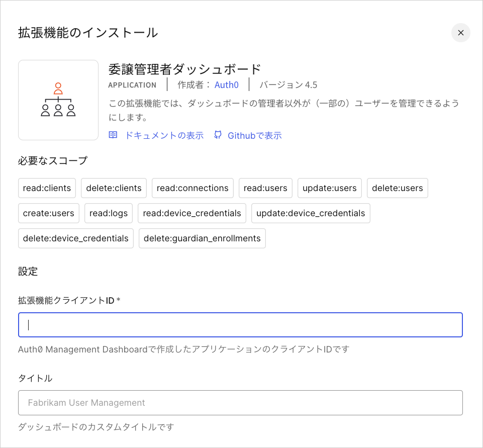Image resolution: width=483 pixels, height=448 pixels.
Task: Click the 拡張機能クライアントID input field
Action: pyautogui.click(x=240, y=325)
